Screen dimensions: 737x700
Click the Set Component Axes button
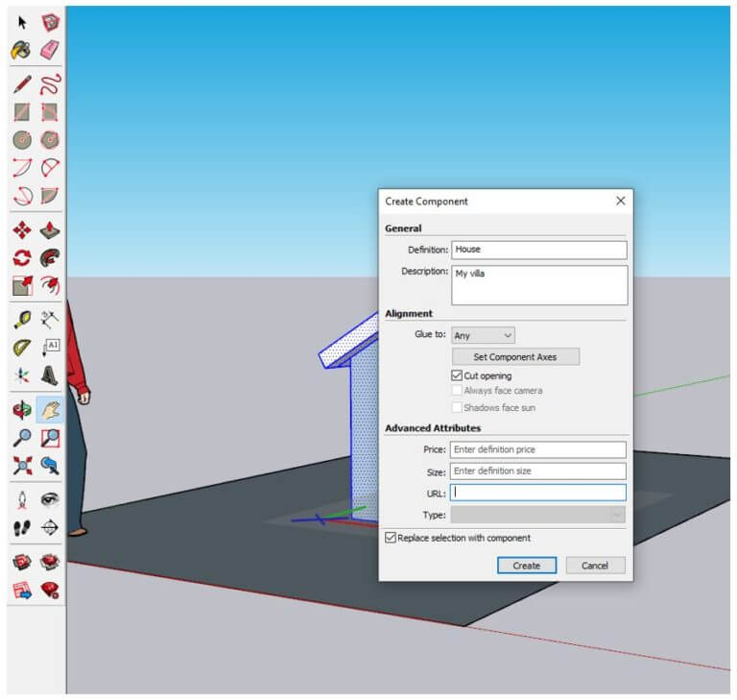point(515,357)
